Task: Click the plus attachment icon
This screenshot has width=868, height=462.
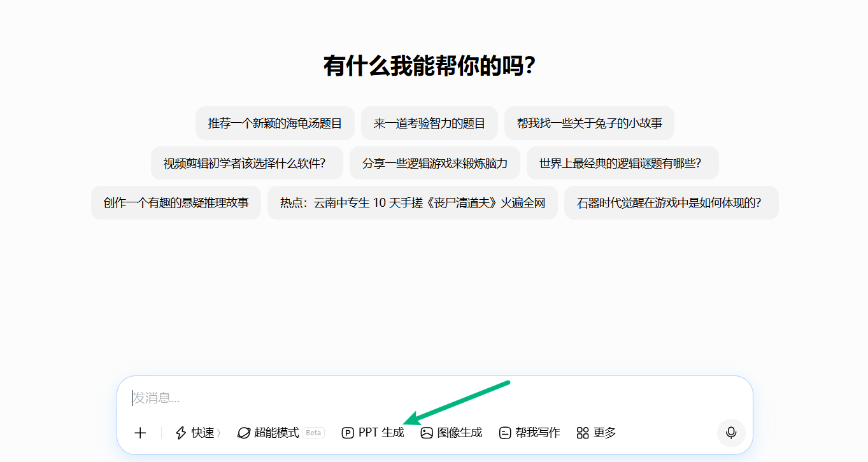Action: [140, 433]
